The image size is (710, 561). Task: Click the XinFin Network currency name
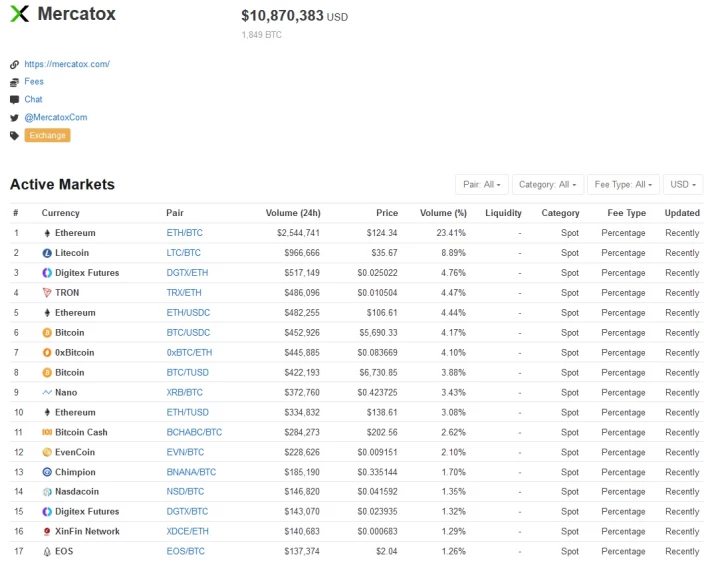tap(87, 532)
